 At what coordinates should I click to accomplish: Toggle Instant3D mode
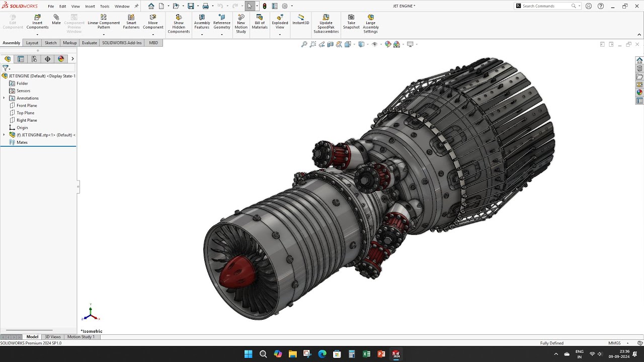pos(301,20)
